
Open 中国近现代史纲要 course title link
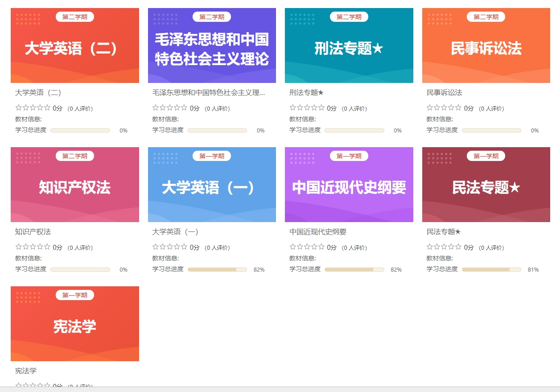(x=318, y=232)
